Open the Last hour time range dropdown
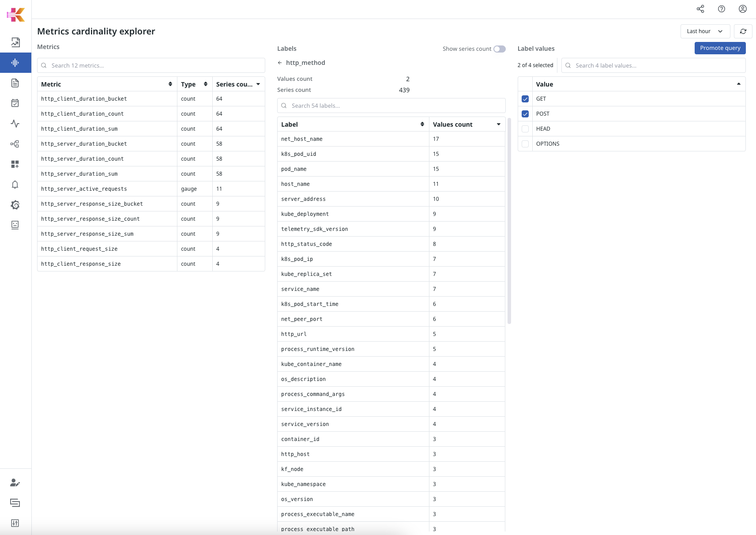The height and width of the screenshot is (535, 756). [705, 31]
